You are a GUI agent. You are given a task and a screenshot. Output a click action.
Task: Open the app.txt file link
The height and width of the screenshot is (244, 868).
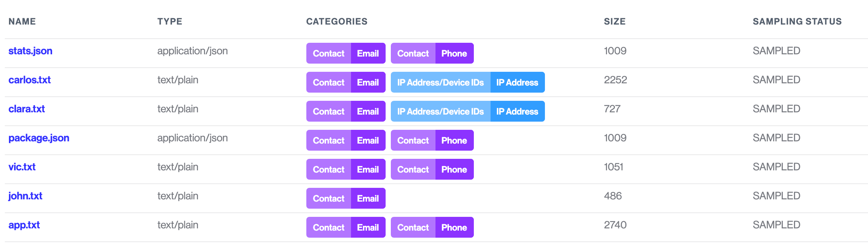[24, 225]
